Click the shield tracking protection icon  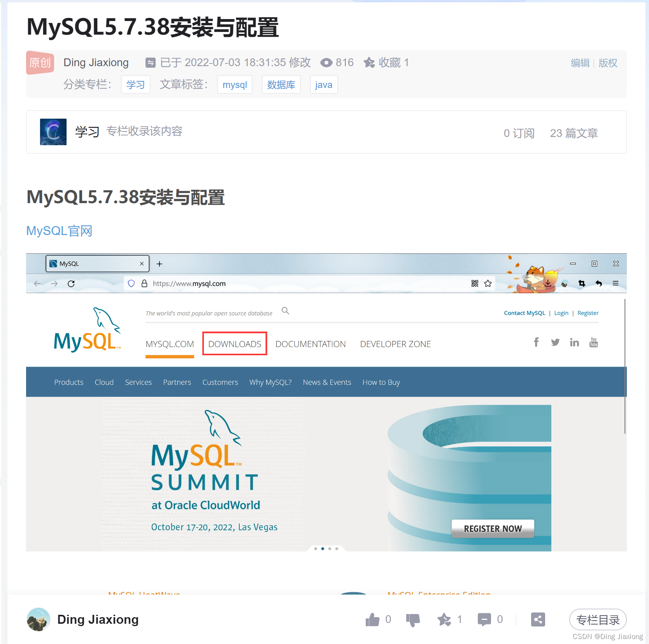pyautogui.click(x=131, y=283)
